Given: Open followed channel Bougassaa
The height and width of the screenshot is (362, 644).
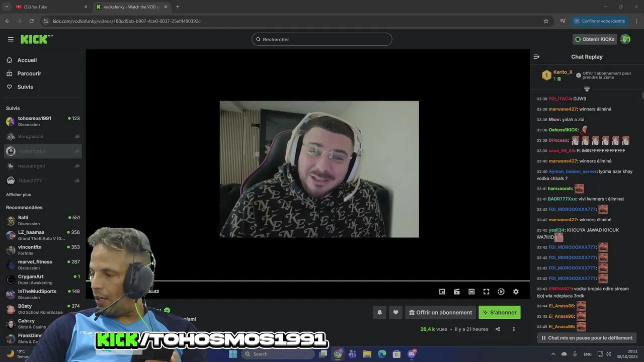Looking at the screenshot, I should click(43, 136).
